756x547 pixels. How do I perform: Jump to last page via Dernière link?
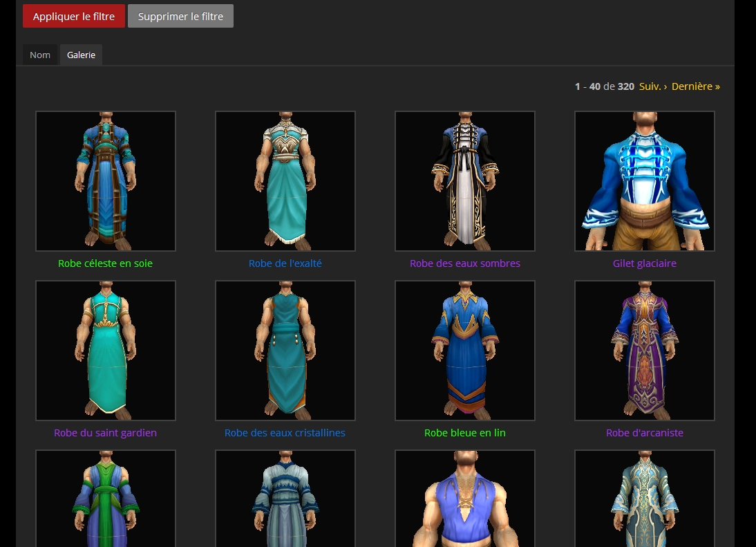tap(695, 86)
